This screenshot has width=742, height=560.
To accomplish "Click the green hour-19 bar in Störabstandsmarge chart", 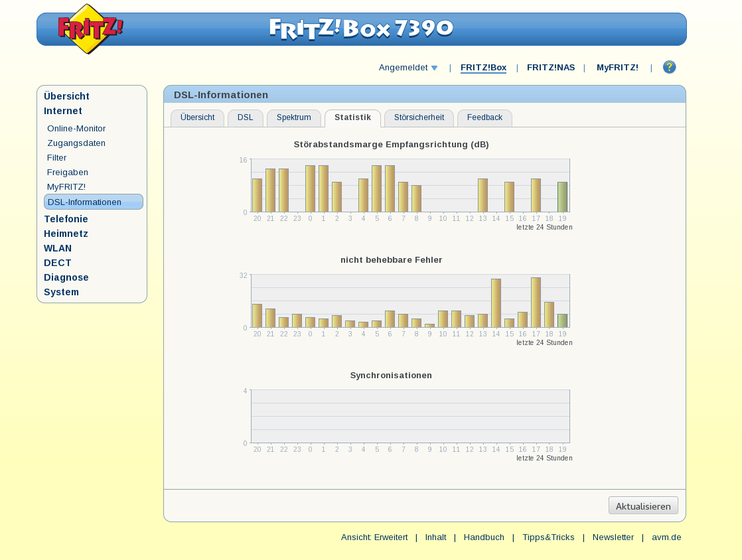I will (x=562, y=197).
